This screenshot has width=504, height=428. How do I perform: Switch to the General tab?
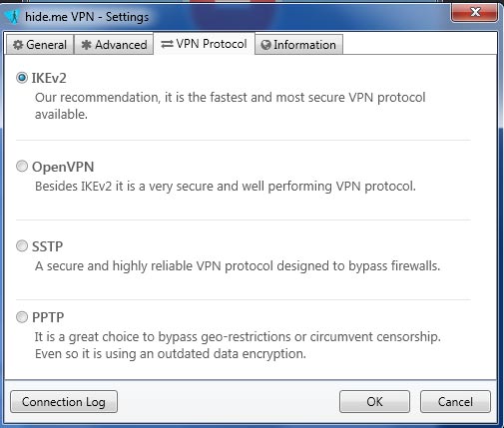40,44
